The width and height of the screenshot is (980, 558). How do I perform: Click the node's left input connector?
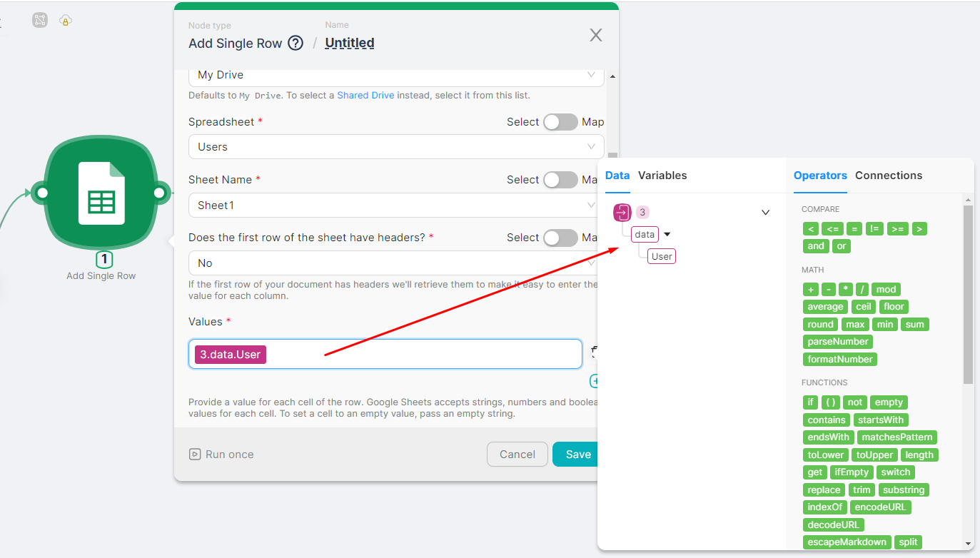pos(41,193)
